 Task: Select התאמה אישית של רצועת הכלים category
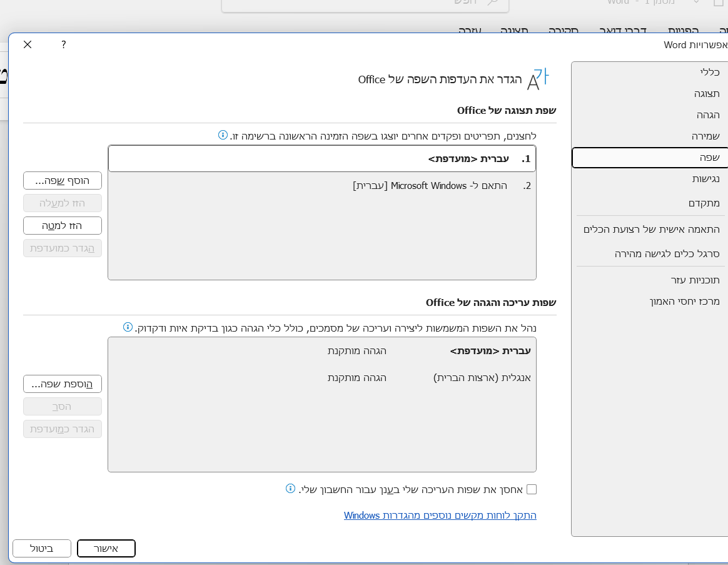point(651,230)
